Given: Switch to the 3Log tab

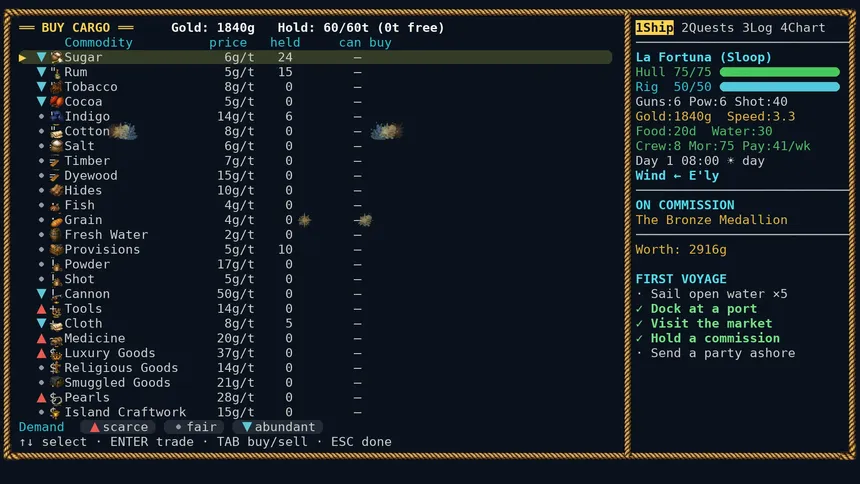Looking at the screenshot, I should 757,27.
